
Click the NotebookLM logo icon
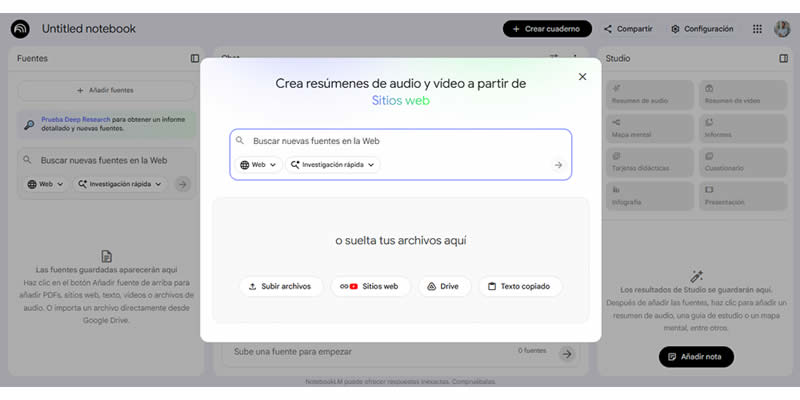pos(20,29)
